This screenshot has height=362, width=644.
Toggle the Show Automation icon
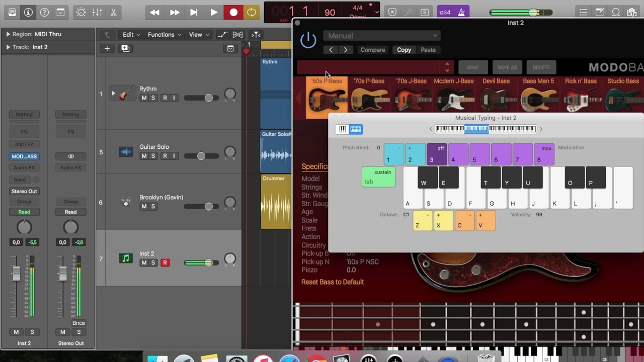(222, 35)
